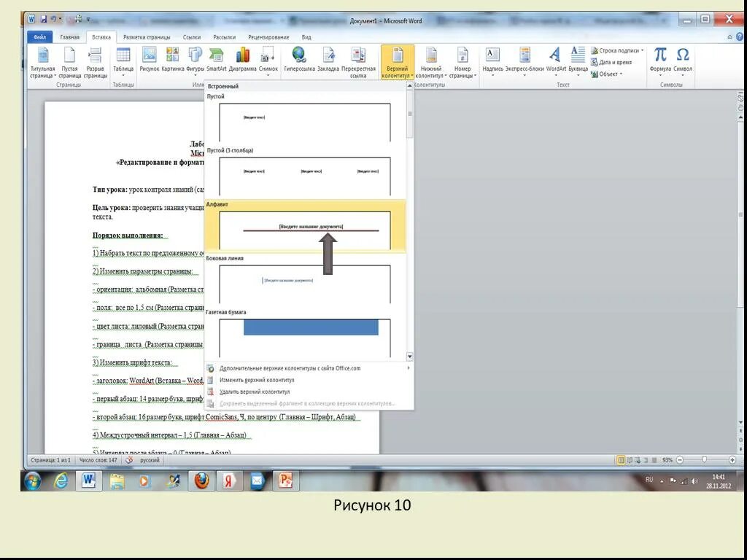Zoom in with the plus button

732,461
